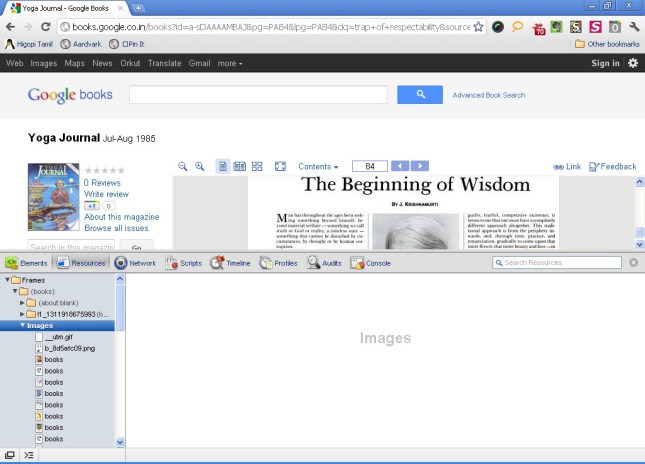This screenshot has width=645, height=464.
Task: Go to the next page arrow
Action: [x=420, y=166]
